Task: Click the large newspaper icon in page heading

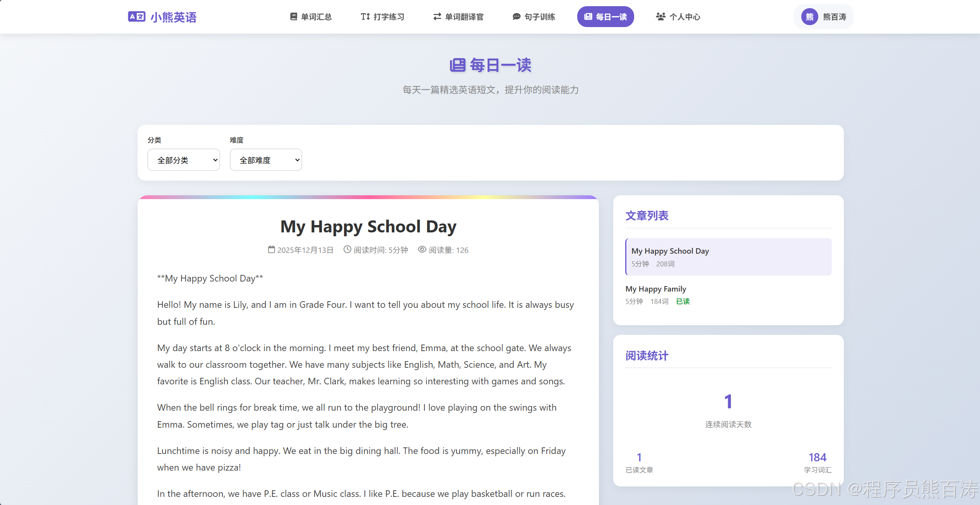Action: pos(457,65)
